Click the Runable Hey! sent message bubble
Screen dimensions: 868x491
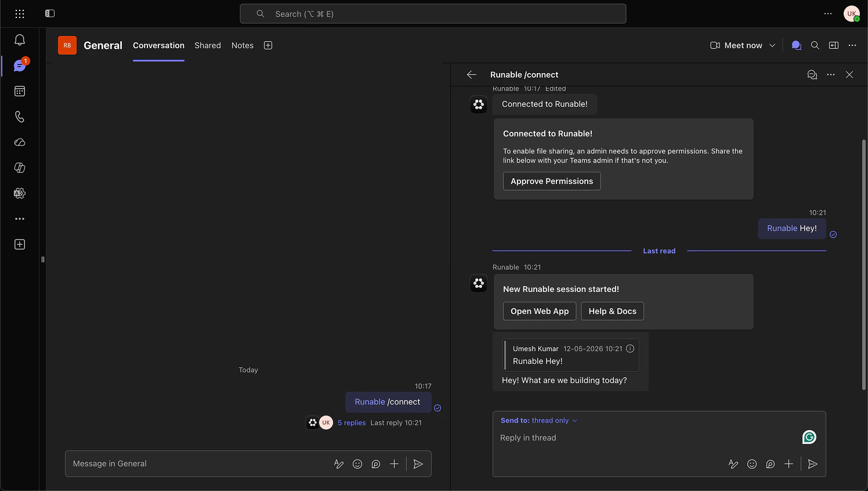pyautogui.click(x=792, y=228)
